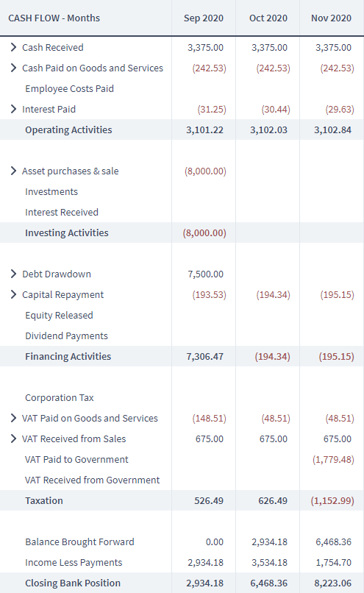Expand the Debt Drawdown row
This screenshot has width=364, height=593.
(14, 274)
